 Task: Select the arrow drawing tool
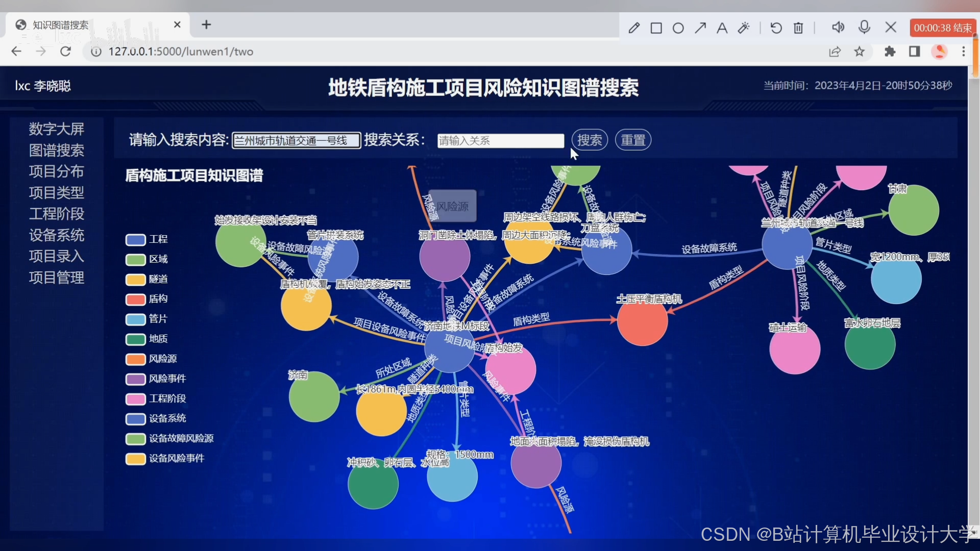point(700,28)
